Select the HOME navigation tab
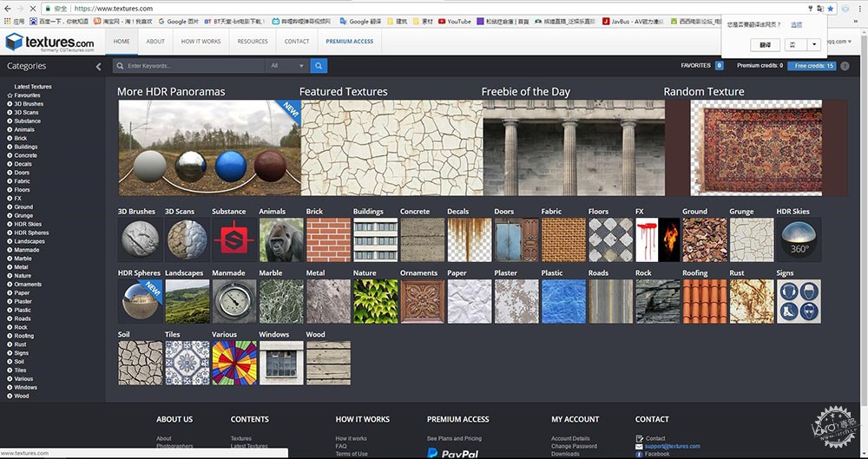 pos(122,42)
